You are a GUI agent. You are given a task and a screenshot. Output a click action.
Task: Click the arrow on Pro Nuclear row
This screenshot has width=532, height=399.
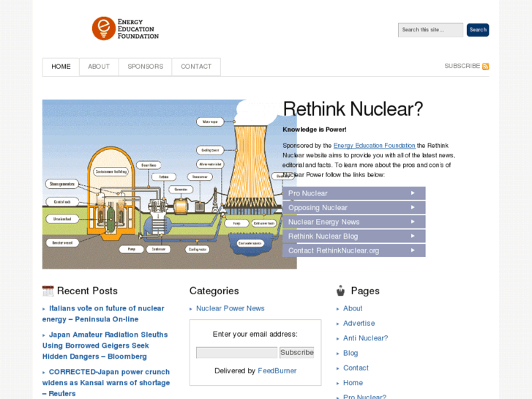pyautogui.click(x=413, y=193)
